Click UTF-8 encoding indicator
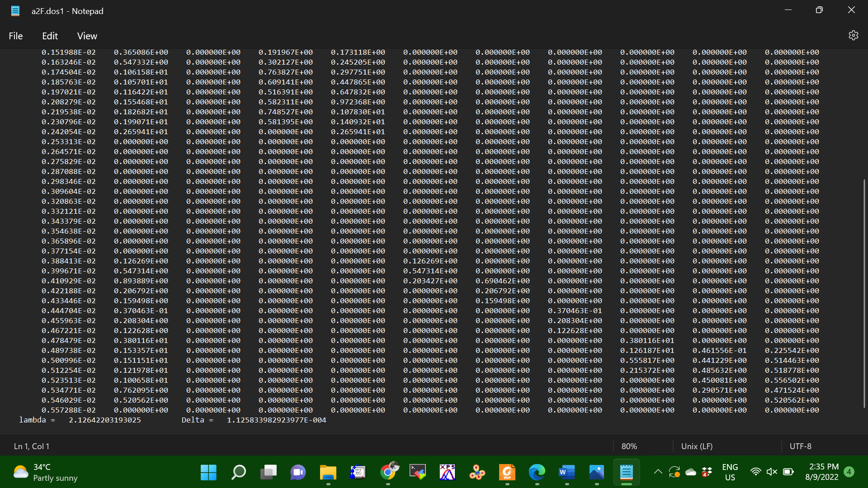 pos(800,446)
